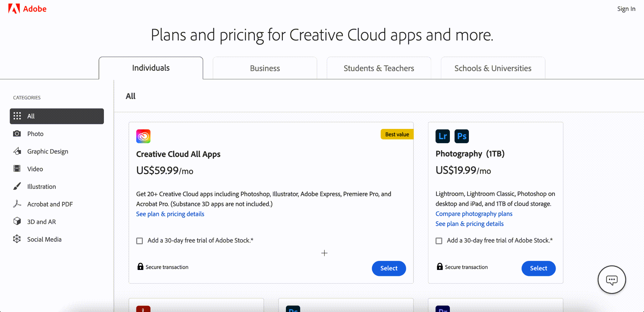Image resolution: width=644 pixels, height=312 pixels.
Task: Open the Students & Teachers tab
Action: coord(379,68)
